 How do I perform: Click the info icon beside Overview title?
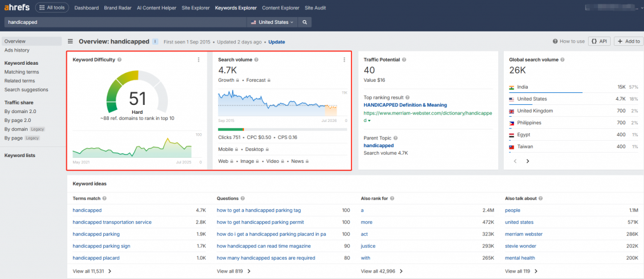click(155, 41)
